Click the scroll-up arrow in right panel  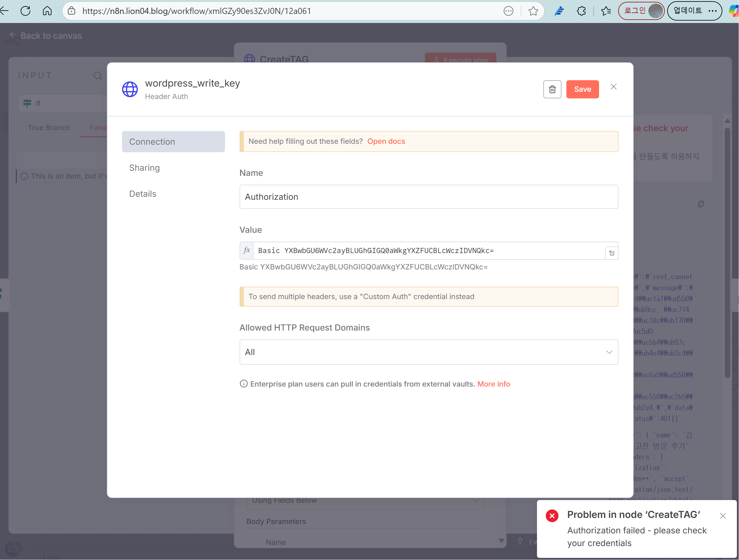tap(727, 121)
